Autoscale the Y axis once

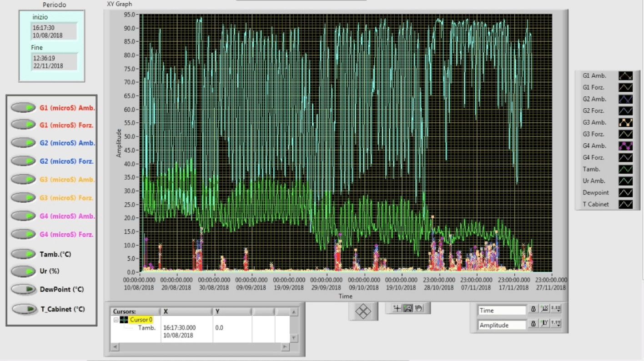tap(544, 324)
